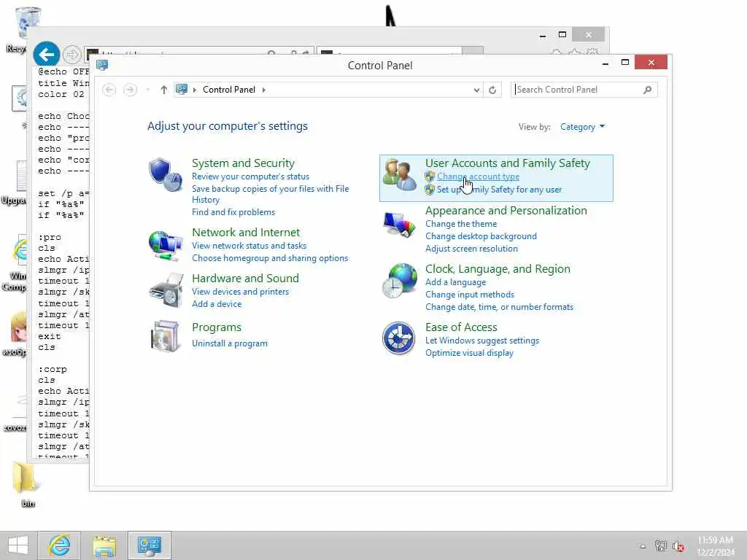
Task: Launch Internet Explorer from taskbar
Action: (x=60, y=545)
